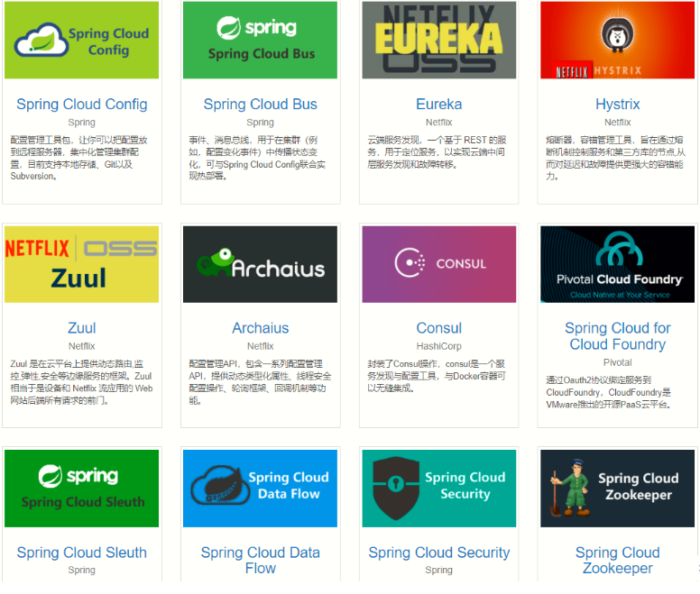Open the Spring Cloud Bus logo banner
This screenshot has width=700, height=594.
(x=260, y=41)
